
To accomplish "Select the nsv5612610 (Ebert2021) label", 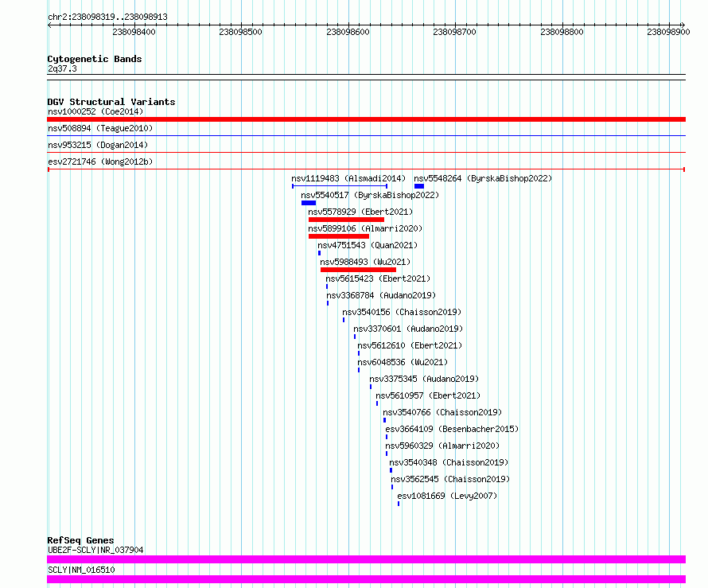I will point(410,345).
